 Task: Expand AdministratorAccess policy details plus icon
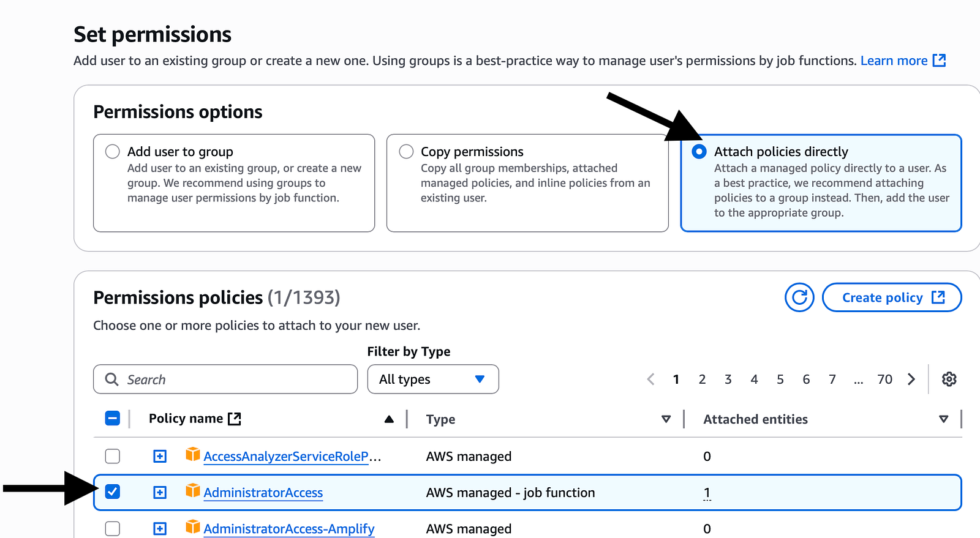pyautogui.click(x=160, y=493)
